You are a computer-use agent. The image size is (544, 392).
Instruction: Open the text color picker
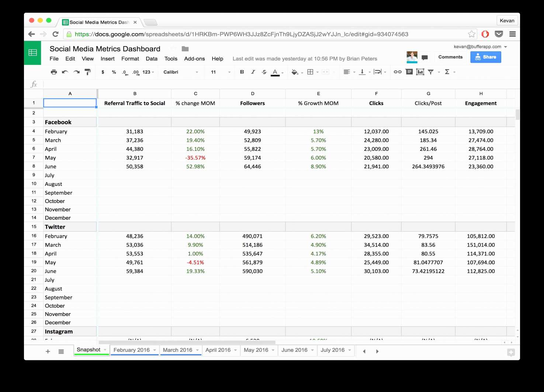click(275, 72)
